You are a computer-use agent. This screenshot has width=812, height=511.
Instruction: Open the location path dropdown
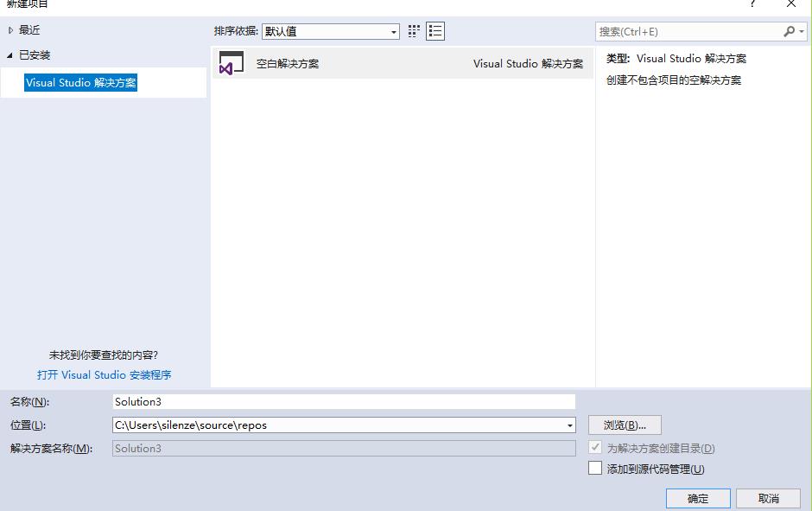(569, 425)
